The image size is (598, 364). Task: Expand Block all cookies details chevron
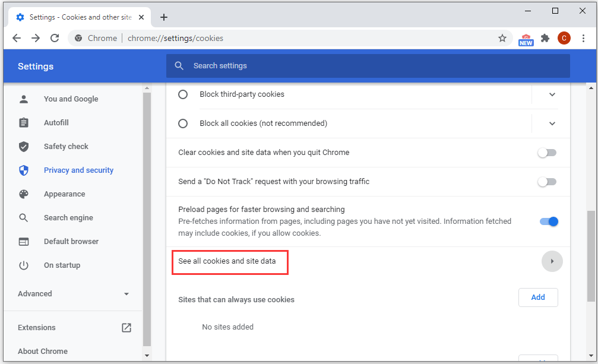(x=552, y=124)
